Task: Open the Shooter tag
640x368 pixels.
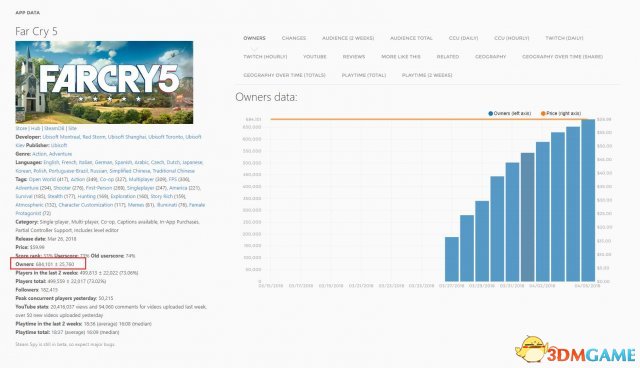Action: (62, 188)
